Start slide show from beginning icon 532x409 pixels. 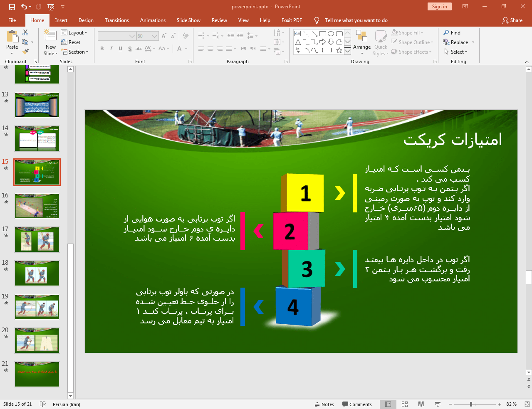pos(51,7)
